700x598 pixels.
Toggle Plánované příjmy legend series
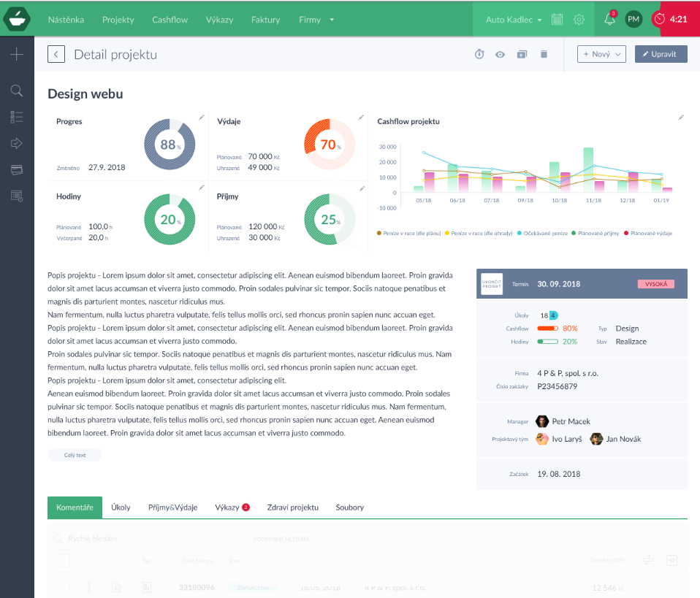coord(595,233)
